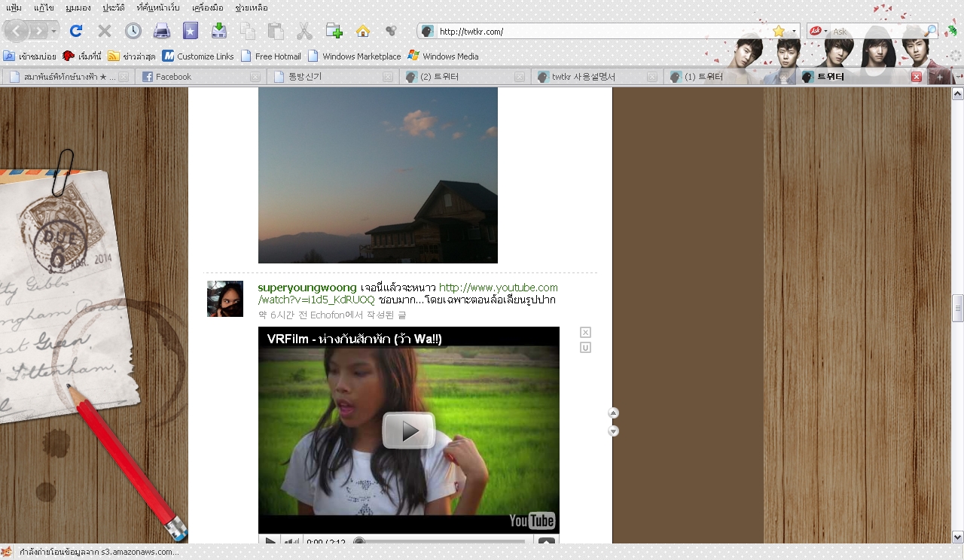Open the แก้ไข (Edit) menu
964x560 pixels.
coord(43,8)
